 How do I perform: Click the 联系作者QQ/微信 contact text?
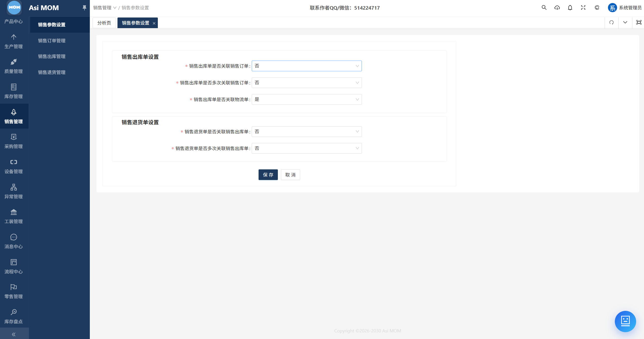pos(345,8)
